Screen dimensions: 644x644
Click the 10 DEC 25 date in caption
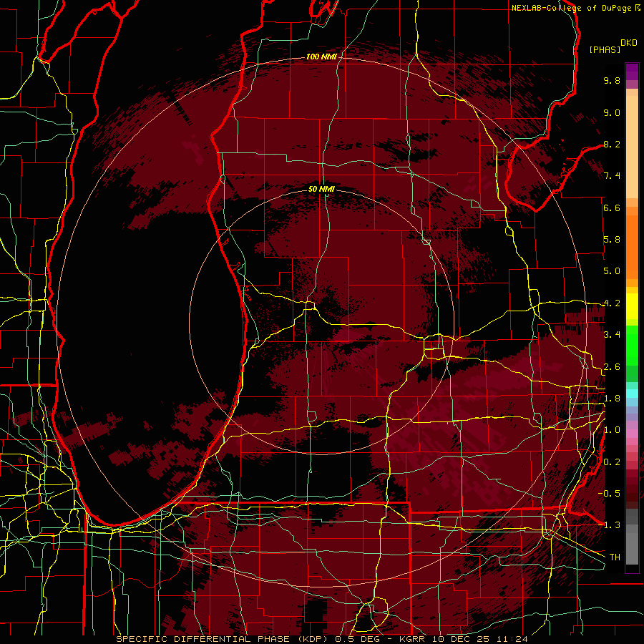459,639
